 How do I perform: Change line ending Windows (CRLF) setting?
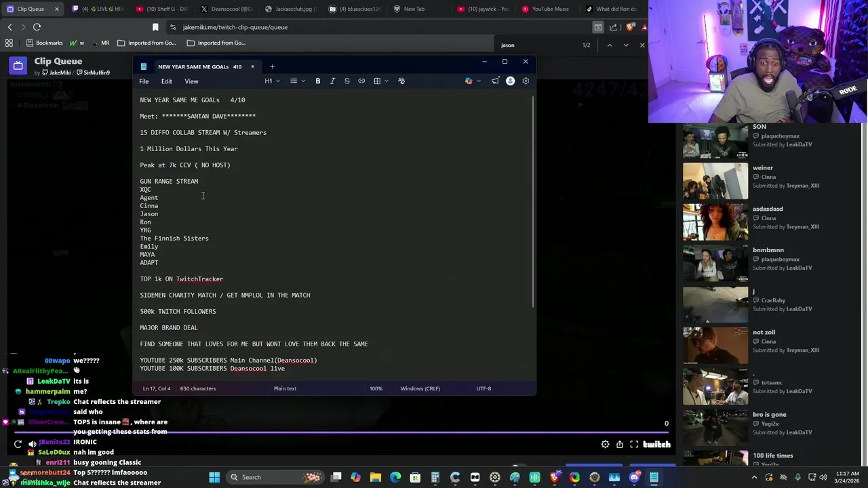[x=420, y=388]
